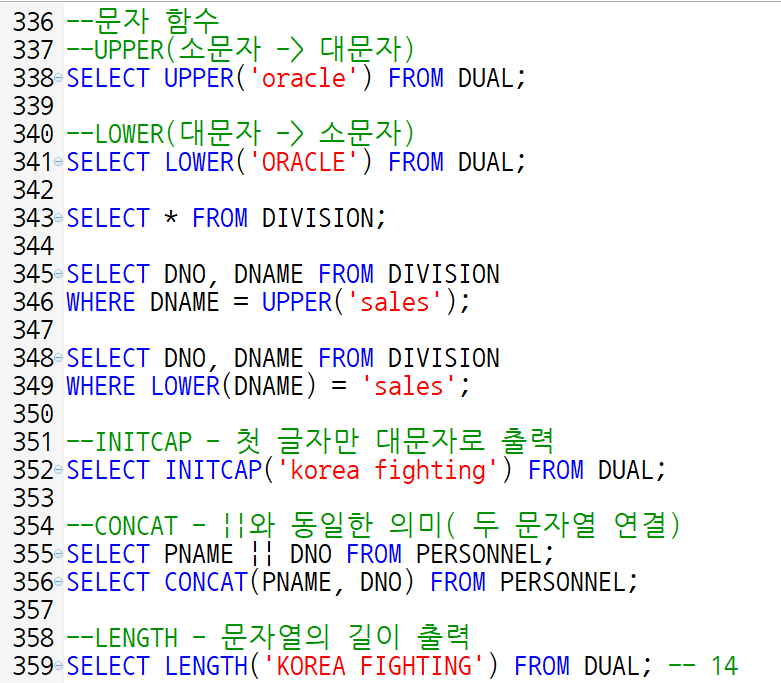Click the CONCAT function on line 356
The image size is (781, 683).
206,582
